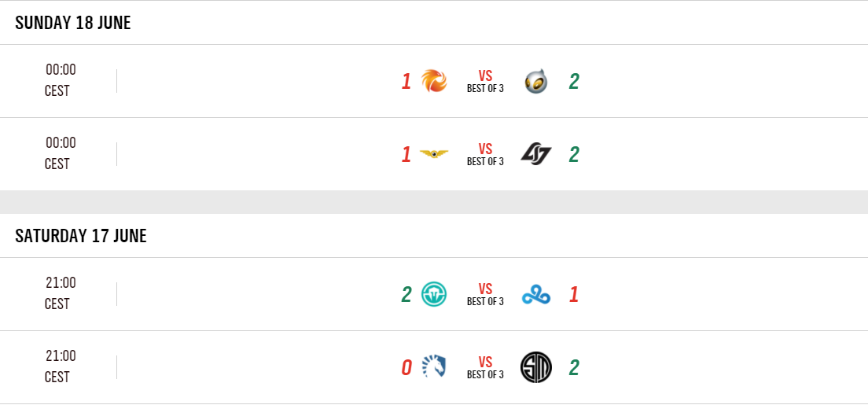Click Phoenix1's red score of 1
868x405 pixels.
tap(406, 82)
